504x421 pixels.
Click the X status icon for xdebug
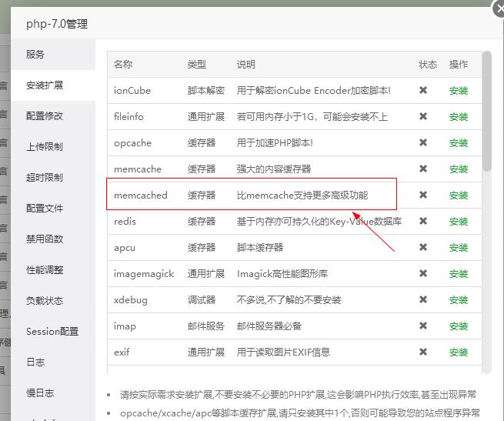423,299
